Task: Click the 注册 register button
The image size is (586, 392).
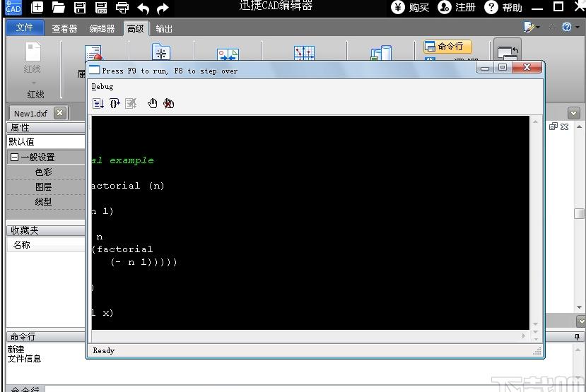Action: tap(457, 7)
